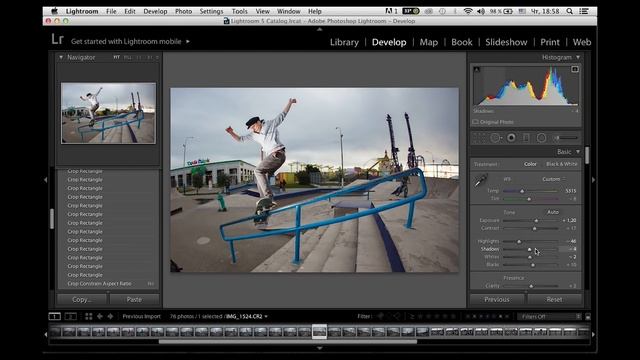640x360 pixels.
Task: Open the Settings menu
Action: click(x=211, y=11)
